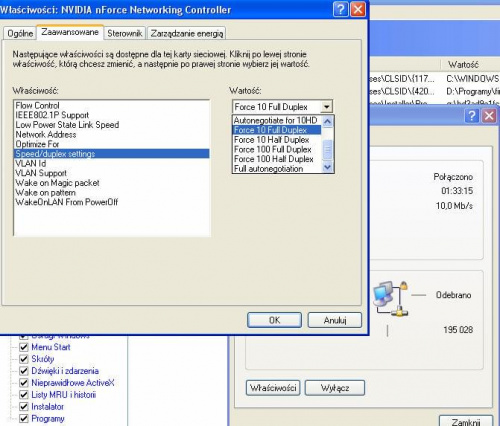This screenshot has height=426, width=500.
Task: Choose Autonegotiate for 10HD option
Action: coord(276,120)
